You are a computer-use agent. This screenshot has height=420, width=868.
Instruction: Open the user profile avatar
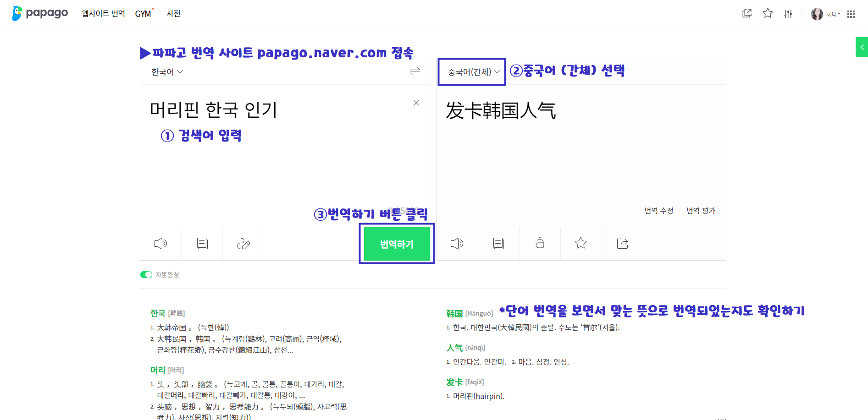(817, 14)
